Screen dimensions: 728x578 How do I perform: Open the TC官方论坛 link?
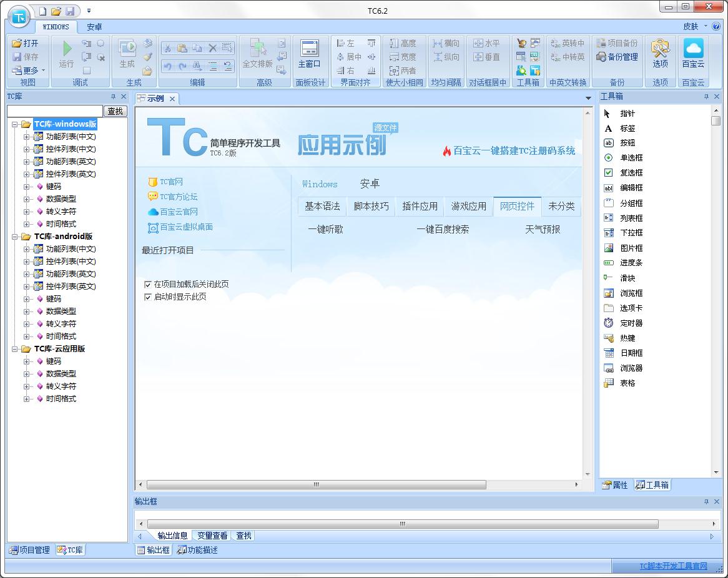pyautogui.click(x=178, y=197)
